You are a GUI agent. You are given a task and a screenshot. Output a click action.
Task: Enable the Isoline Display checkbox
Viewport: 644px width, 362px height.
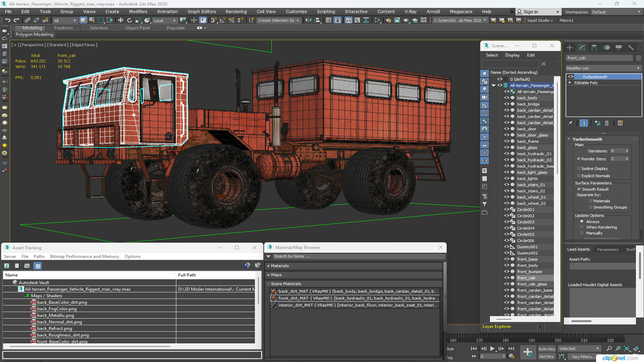(x=579, y=169)
